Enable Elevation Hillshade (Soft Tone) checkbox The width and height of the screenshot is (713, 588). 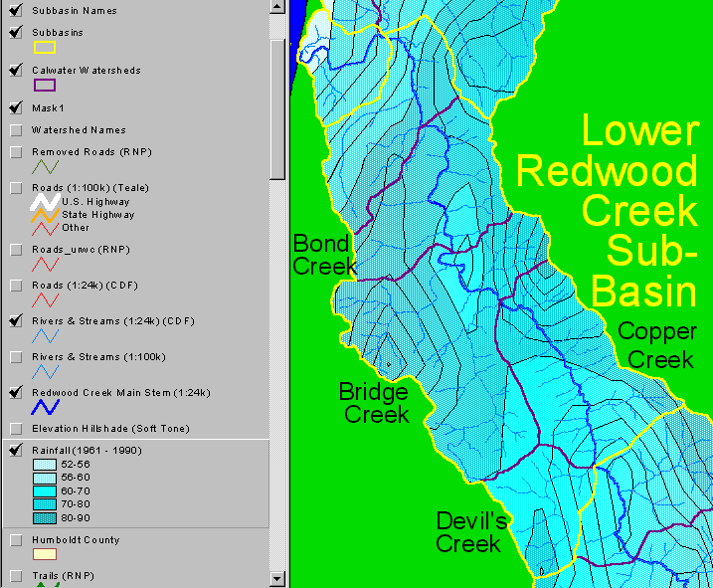coord(16,429)
